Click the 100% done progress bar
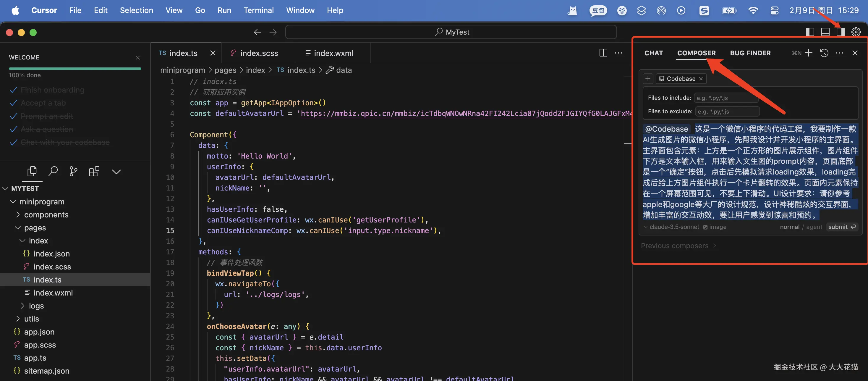Viewport: 868px width, 381px height. pyautogui.click(x=75, y=69)
